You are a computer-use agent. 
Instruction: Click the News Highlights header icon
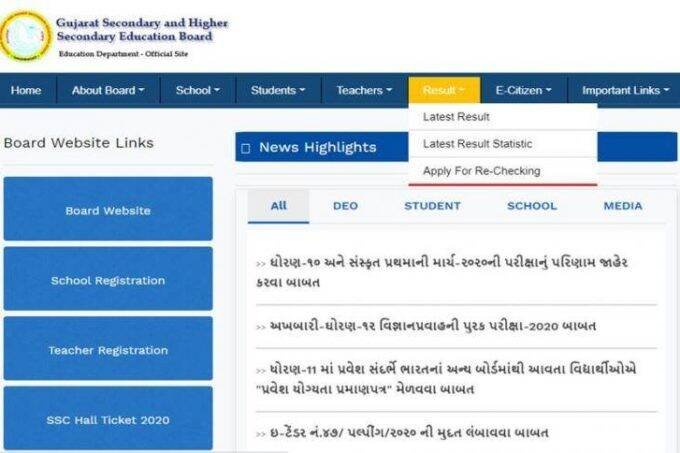point(246,148)
